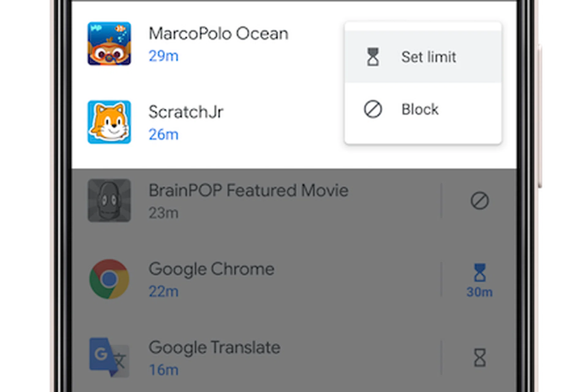Click the Google Chrome app icon
Image resolution: width=588 pixels, height=392 pixels.
(x=109, y=279)
